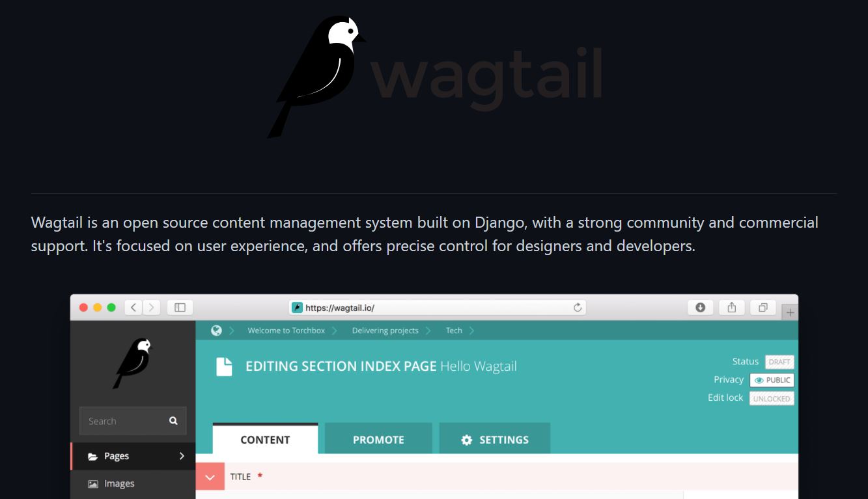Toggle the PUBLIC privacy badge

click(772, 380)
